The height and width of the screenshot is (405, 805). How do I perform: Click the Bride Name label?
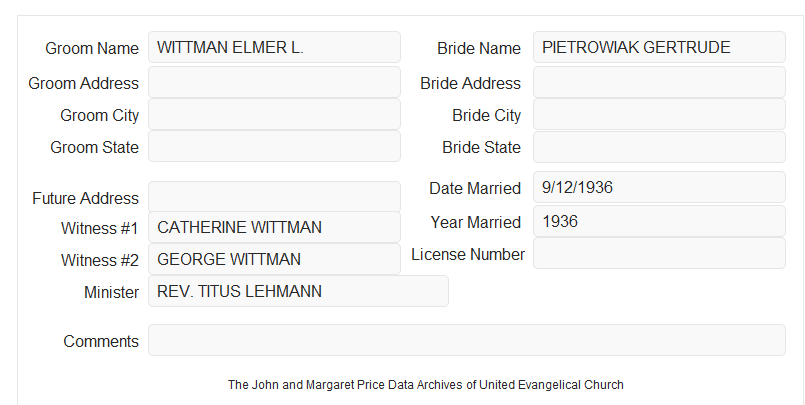point(479,48)
